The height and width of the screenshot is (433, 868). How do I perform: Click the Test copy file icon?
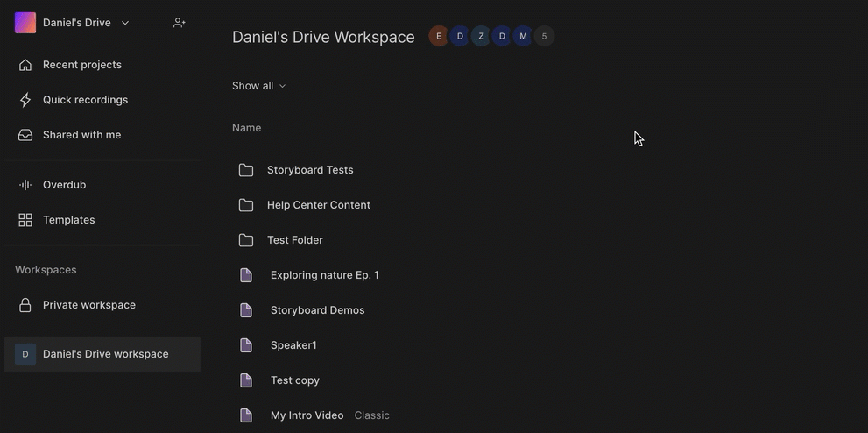click(x=246, y=380)
